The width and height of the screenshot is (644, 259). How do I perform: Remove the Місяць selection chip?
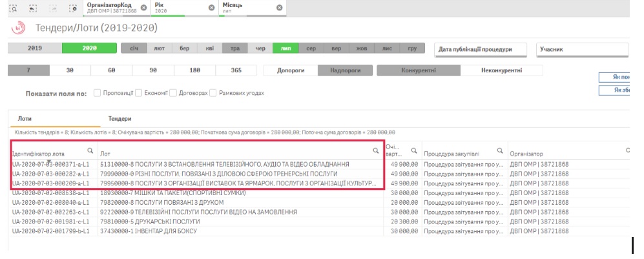[279, 8]
